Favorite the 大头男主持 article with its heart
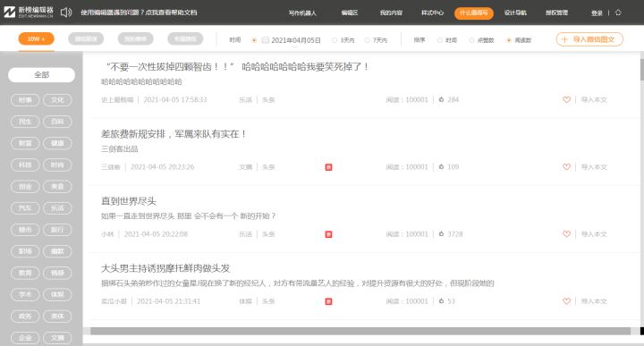Screen dimensions: 644x346 (x=566, y=301)
